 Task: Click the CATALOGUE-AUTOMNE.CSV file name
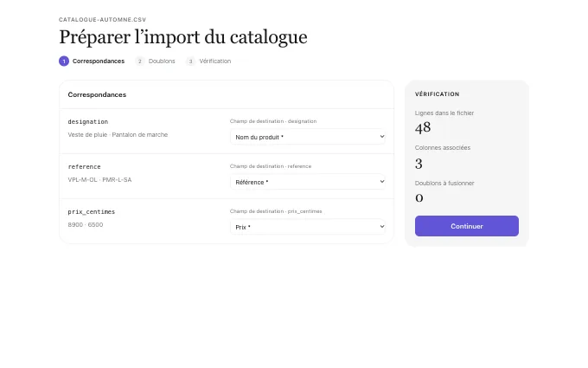pos(102,20)
